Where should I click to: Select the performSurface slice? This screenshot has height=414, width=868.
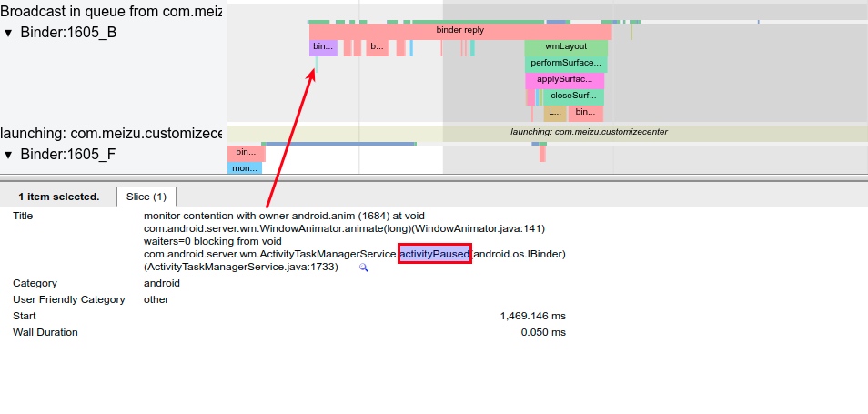tap(565, 64)
